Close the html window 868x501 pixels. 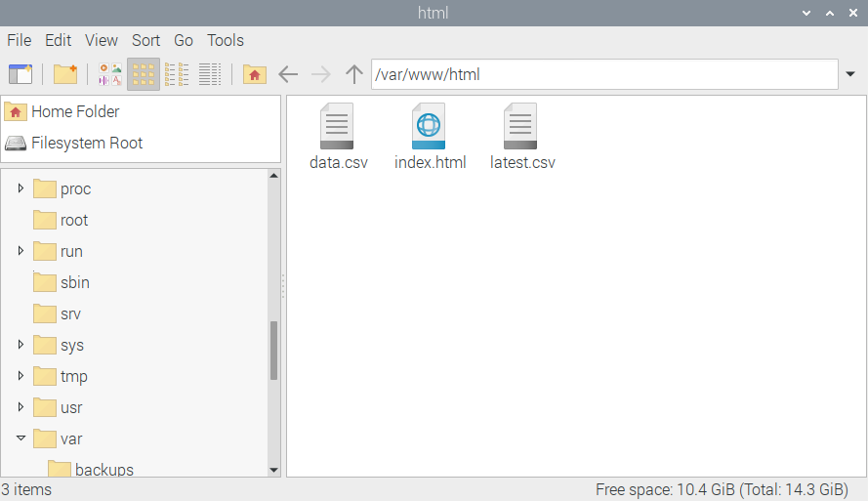(x=853, y=13)
